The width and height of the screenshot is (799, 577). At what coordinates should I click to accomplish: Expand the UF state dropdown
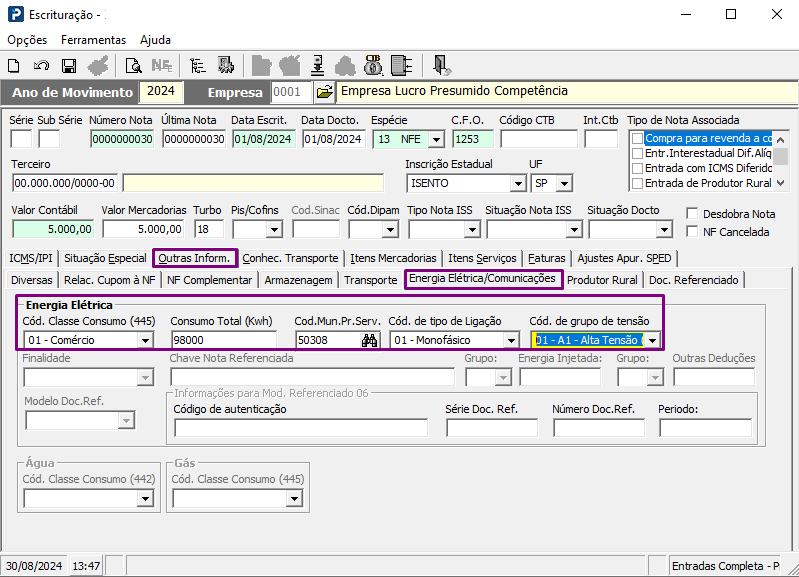pyautogui.click(x=565, y=184)
